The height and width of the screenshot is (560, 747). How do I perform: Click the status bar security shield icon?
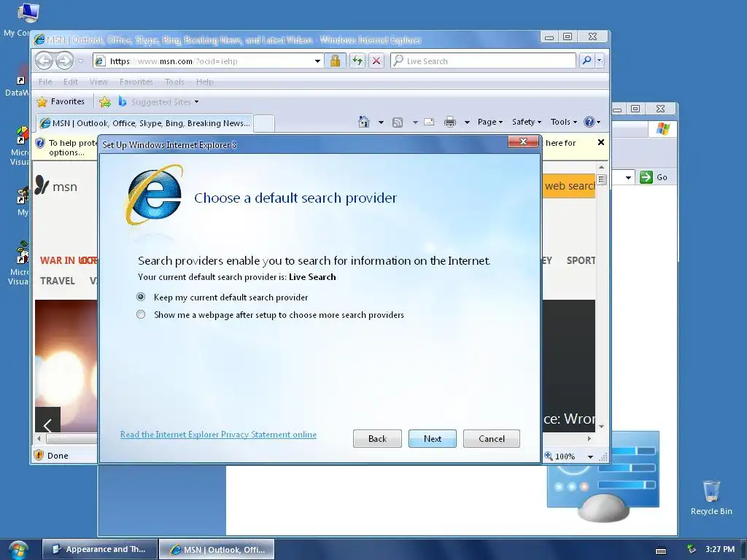click(39, 455)
